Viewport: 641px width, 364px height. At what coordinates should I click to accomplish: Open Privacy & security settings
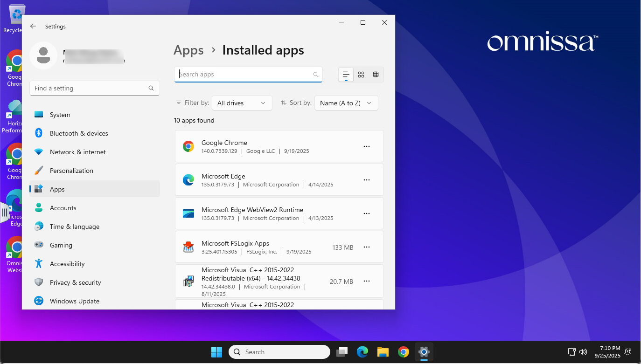75,282
